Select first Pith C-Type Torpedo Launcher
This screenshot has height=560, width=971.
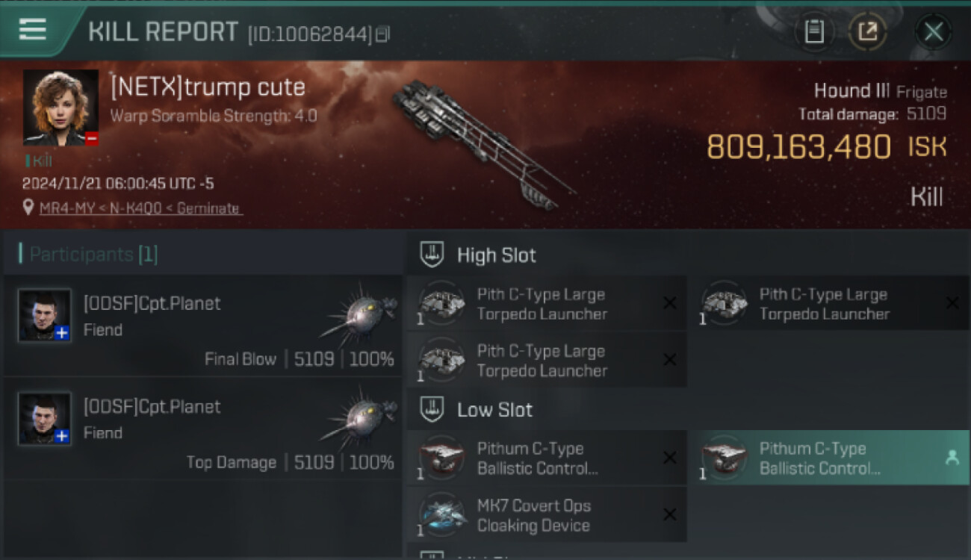pyautogui.click(x=547, y=304)
